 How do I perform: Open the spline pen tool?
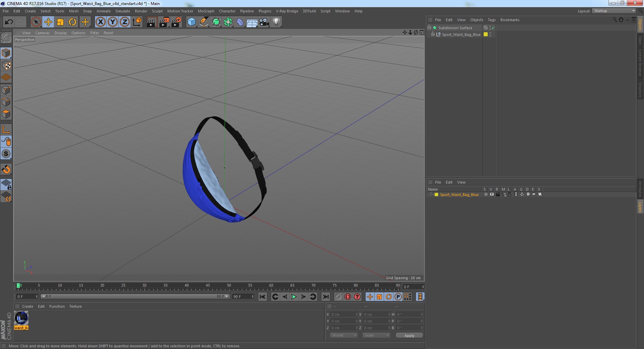pyautogui.click(x=204, y=22)
